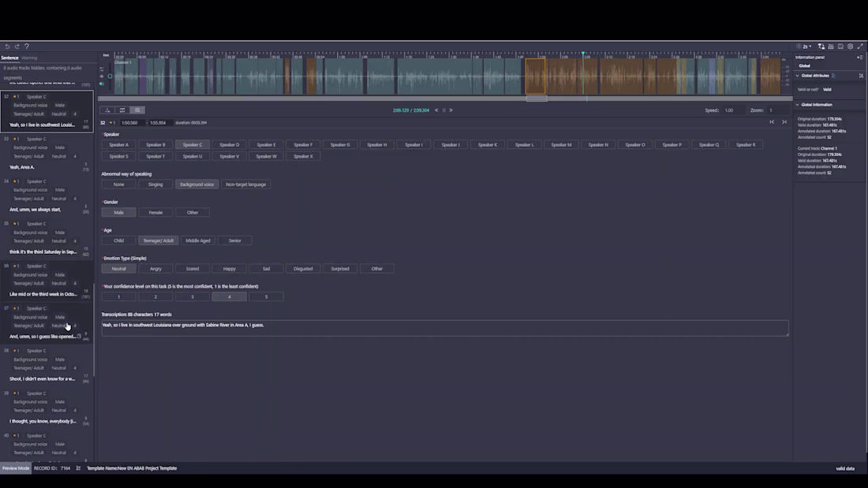Set Age to Senior
Screen dimensions: 868x488
click(234, 240)
